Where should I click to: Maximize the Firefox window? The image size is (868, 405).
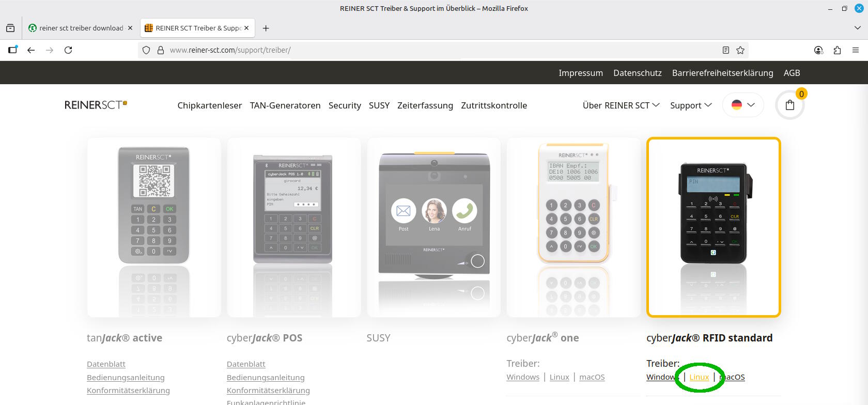[x=844, y=8]
